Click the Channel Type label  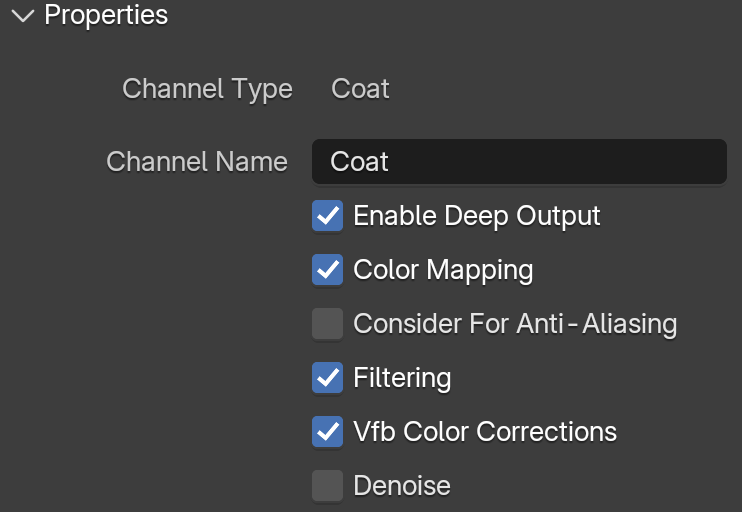click(x=207, y=89)
